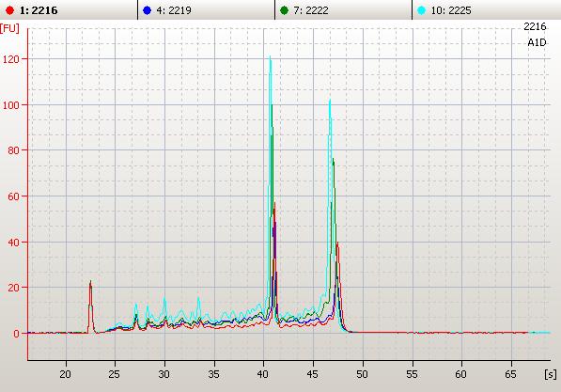
Task: Select the cyan sample 10: 2225 legend dot
Action: (422, 10)
